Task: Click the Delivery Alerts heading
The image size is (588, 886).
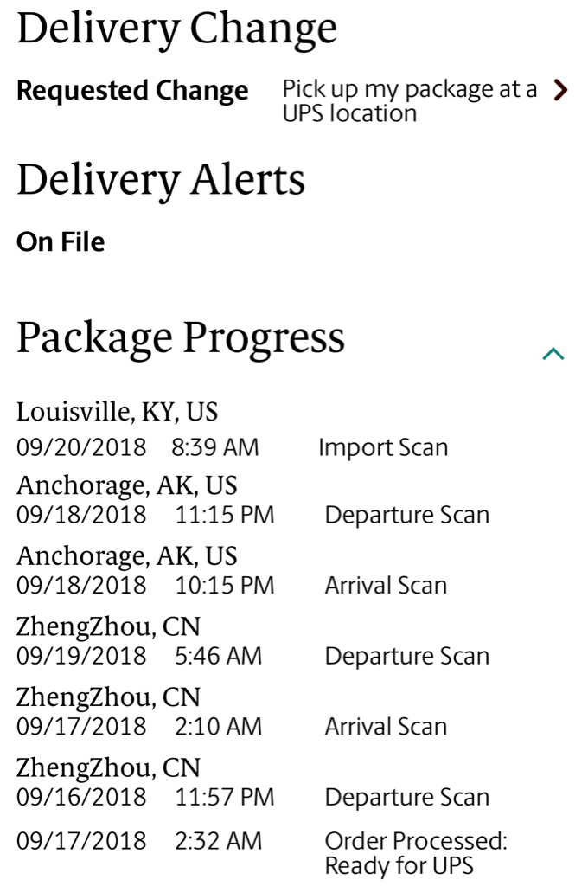Action: tap(161, 181)
